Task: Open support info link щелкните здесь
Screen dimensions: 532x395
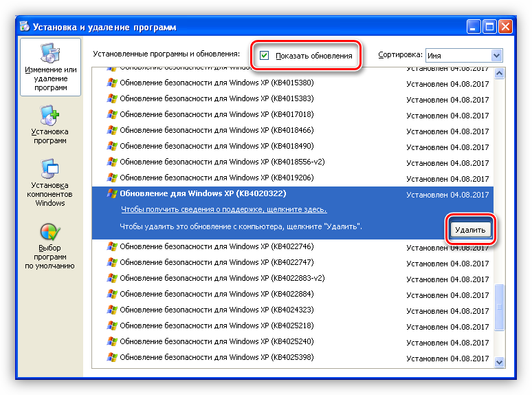Action: pyautogui.click(x=224, y=210)
